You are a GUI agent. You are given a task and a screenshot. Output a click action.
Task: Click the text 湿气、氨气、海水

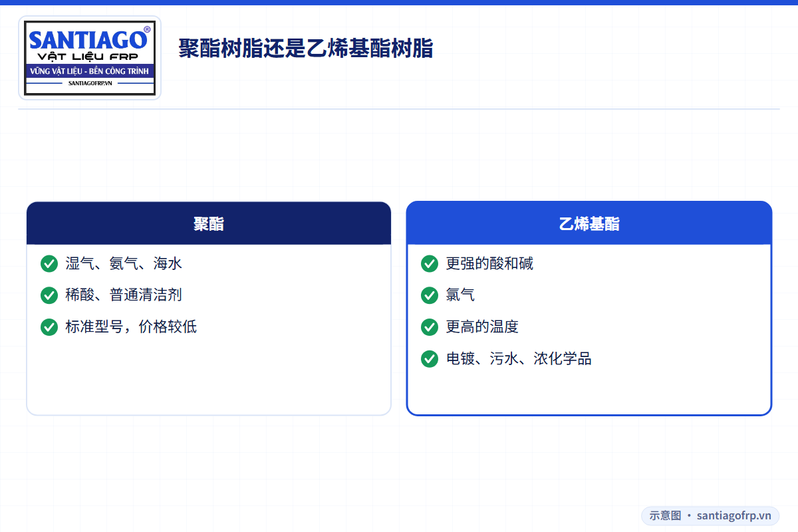pos(124,263)
